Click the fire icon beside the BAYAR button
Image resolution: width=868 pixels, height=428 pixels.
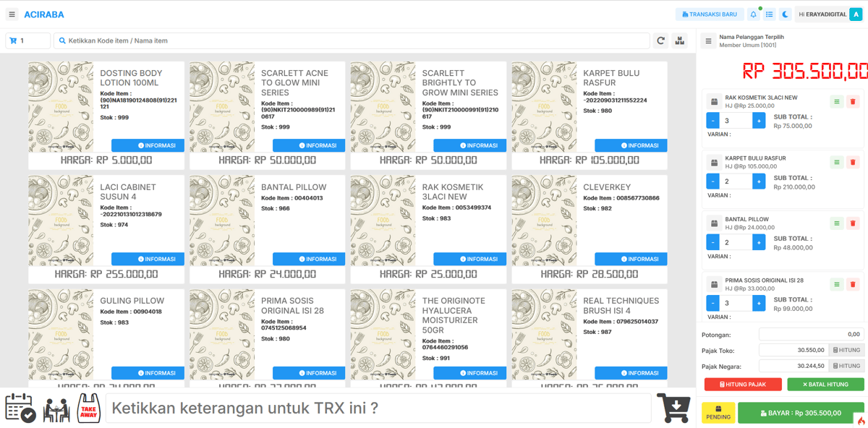point(861,421)
